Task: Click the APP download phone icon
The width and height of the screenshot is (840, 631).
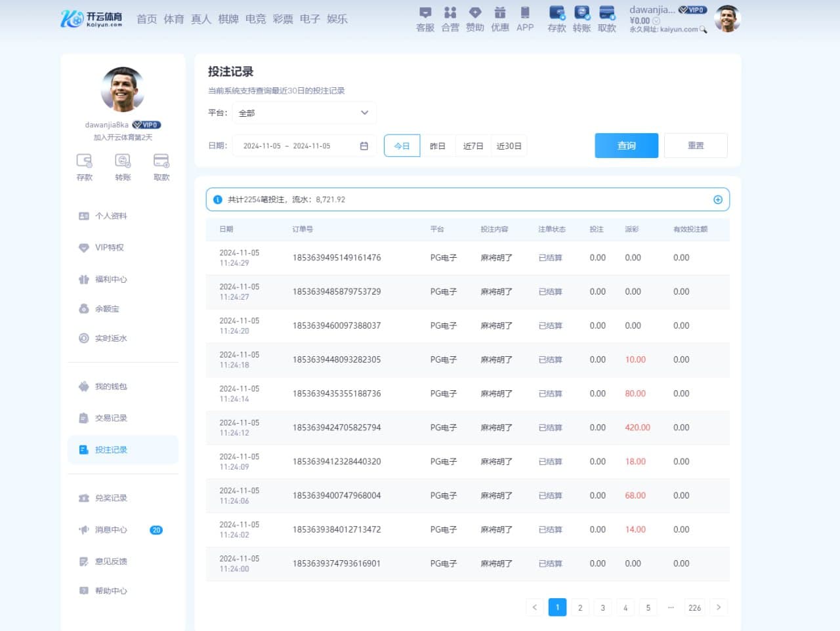Action: [x=524, y=13]
